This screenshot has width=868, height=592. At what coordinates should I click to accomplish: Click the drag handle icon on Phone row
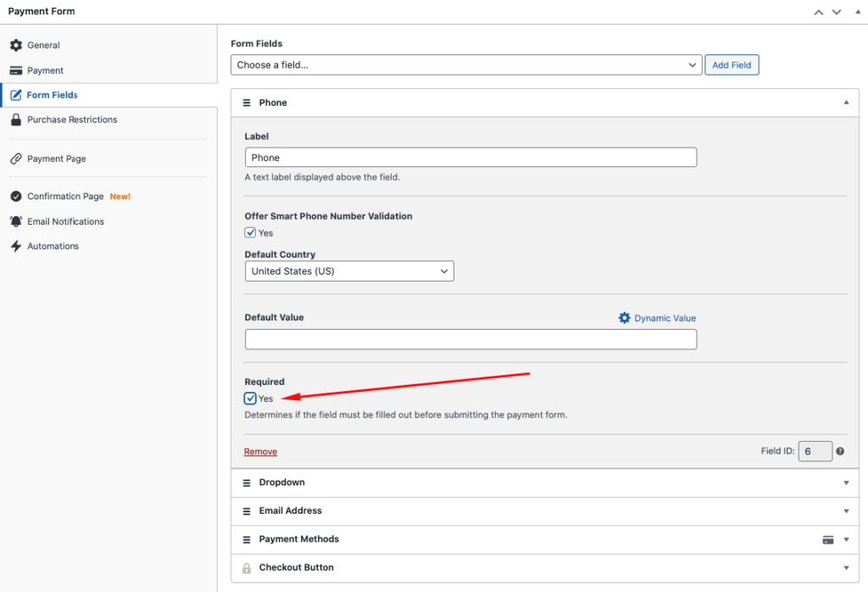[247, 103]
